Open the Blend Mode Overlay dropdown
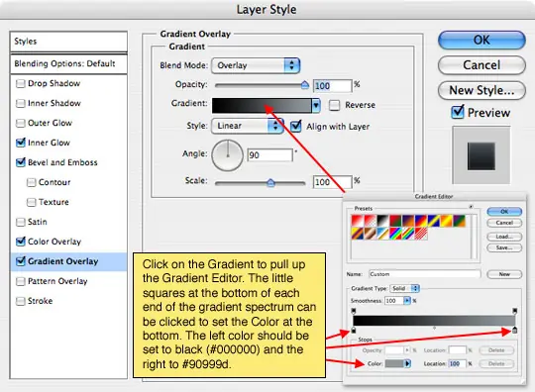 (x=256, y=65)
